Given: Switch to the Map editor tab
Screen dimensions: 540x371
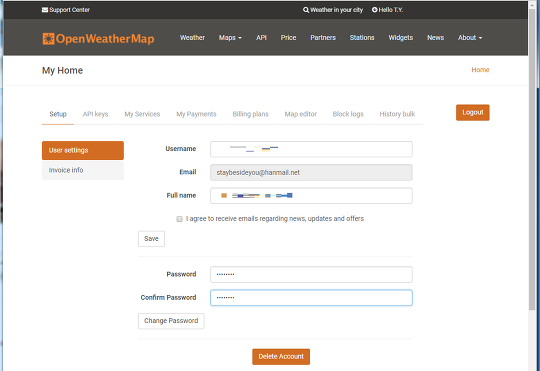Looking at the screenshot, I should point(300,114).
